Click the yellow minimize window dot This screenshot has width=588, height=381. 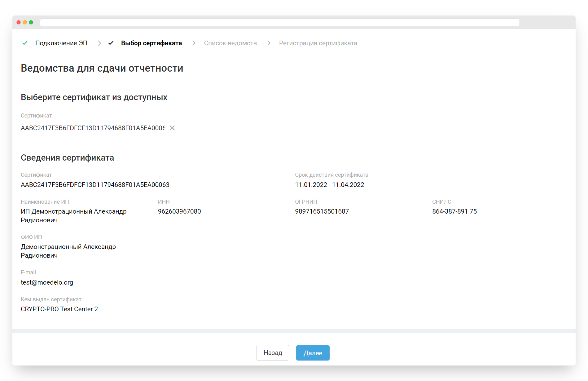coord(25,22)
